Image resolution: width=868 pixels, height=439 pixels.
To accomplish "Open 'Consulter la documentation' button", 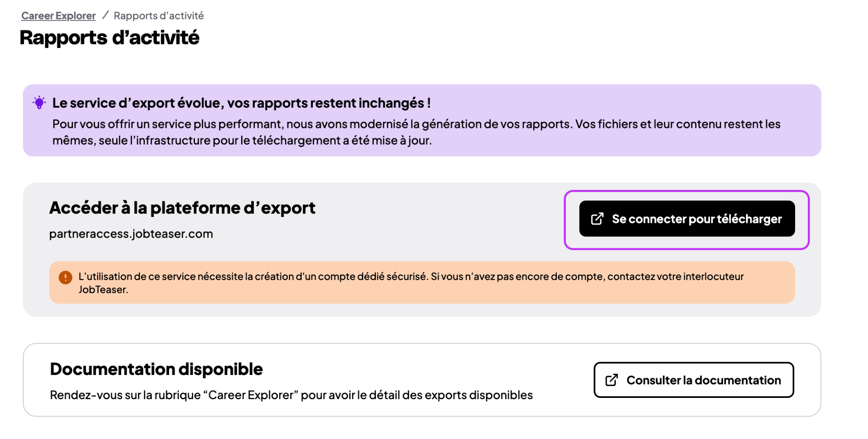I will tap(694, 380).
